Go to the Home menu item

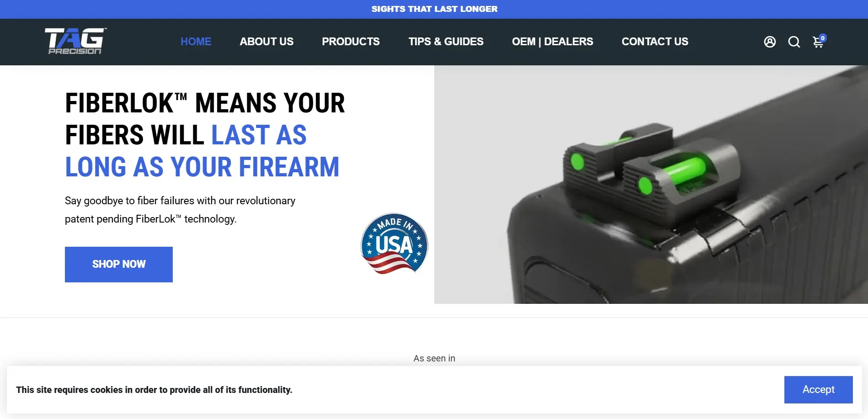tap(196, 42)
